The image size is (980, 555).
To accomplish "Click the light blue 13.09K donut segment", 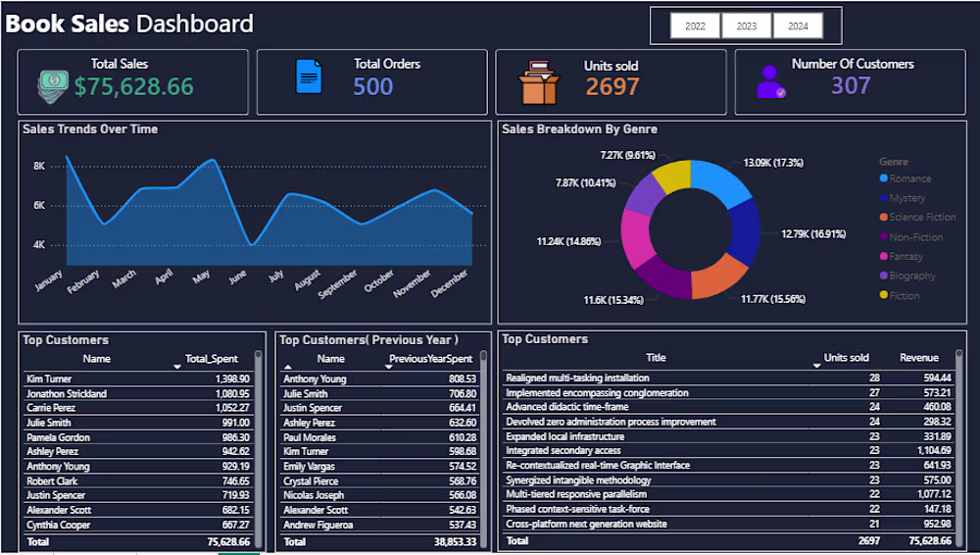I will coord(721,180).
